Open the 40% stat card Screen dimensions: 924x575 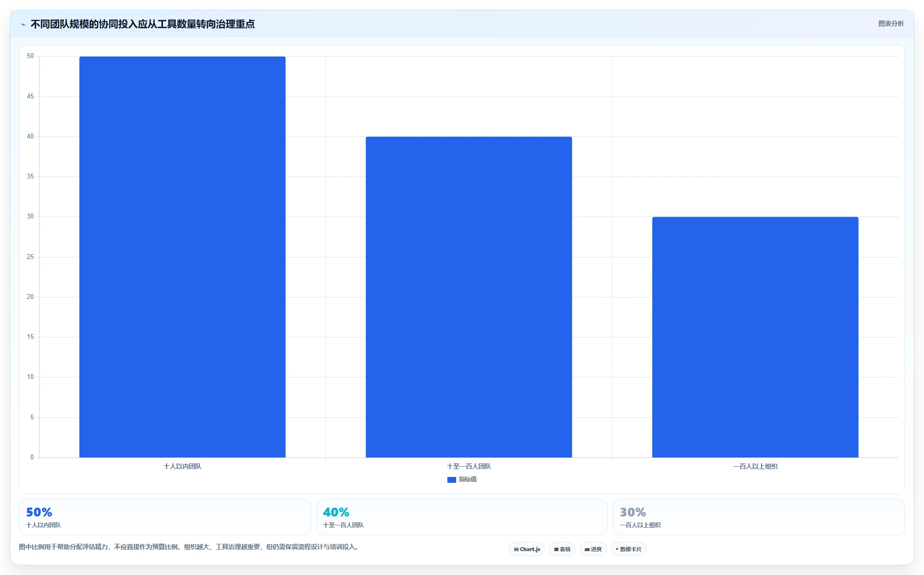tap(462, 517)
